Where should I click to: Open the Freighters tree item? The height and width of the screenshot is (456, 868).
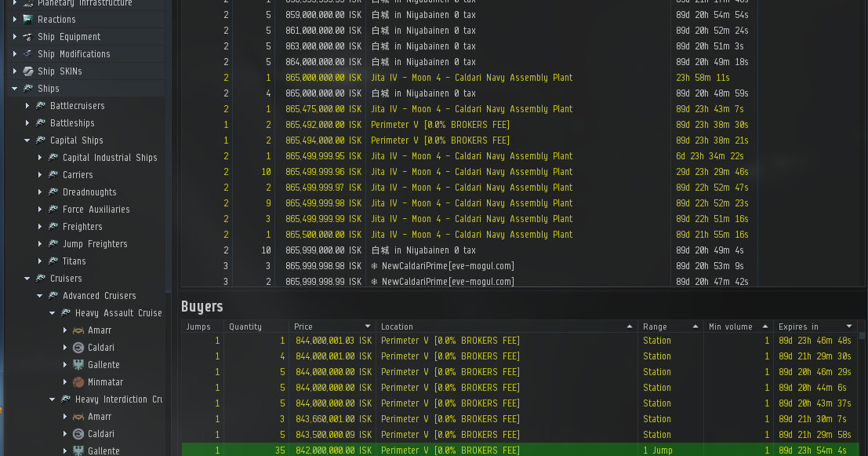pyautogui.click(x=82, y=226)
